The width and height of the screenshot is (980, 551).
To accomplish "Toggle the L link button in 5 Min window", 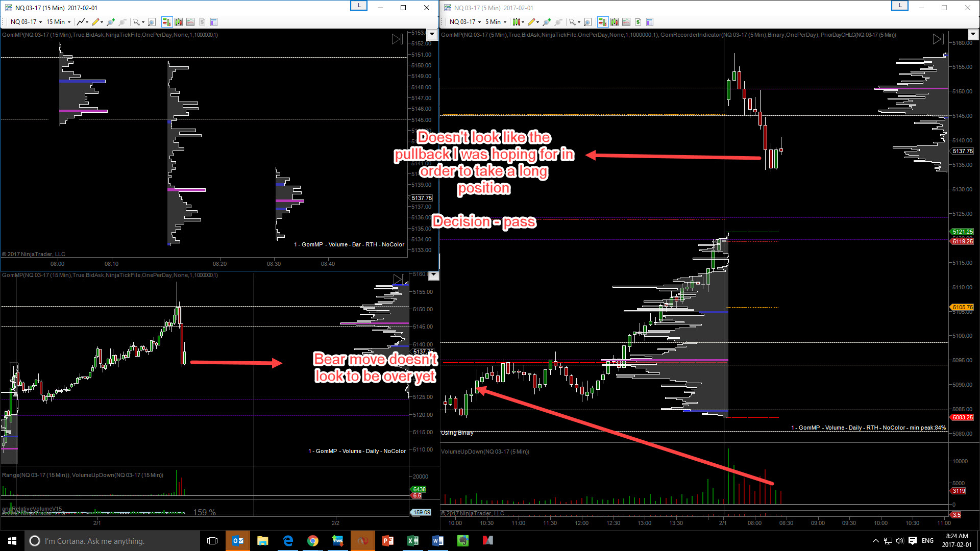I will coord(900,6).
